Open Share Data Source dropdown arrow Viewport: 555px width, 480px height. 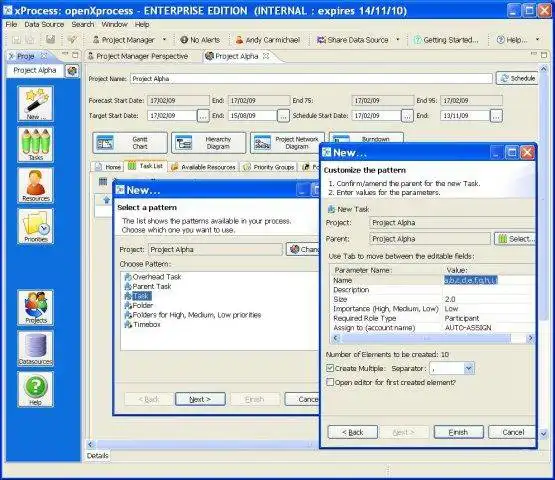398,39
